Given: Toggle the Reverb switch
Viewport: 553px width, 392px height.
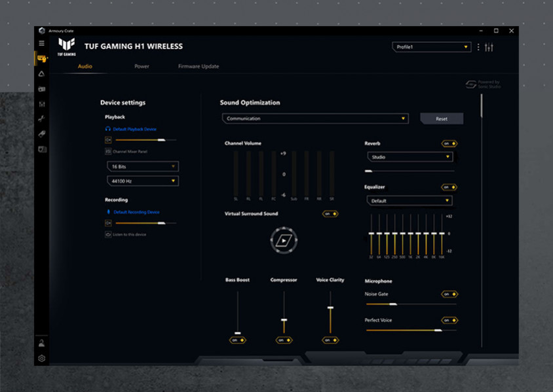Looking at the screenshot, I should click(x=449, y=143).
